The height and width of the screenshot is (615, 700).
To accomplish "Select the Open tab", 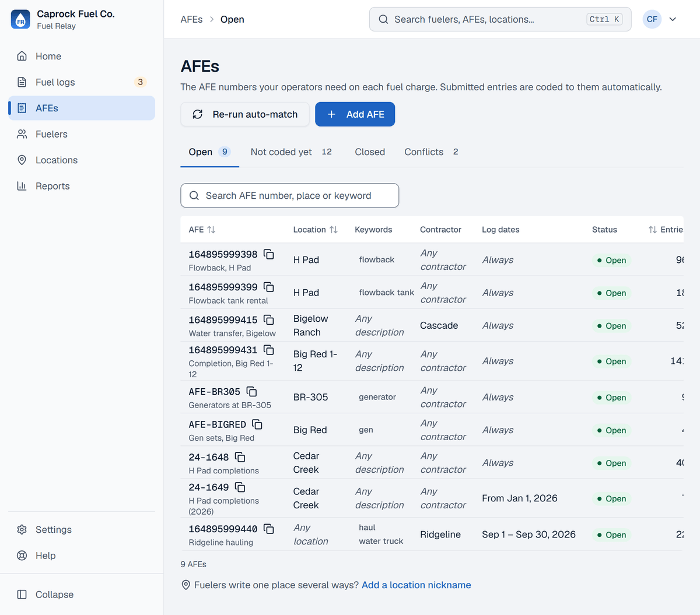I will coord(210,152).
